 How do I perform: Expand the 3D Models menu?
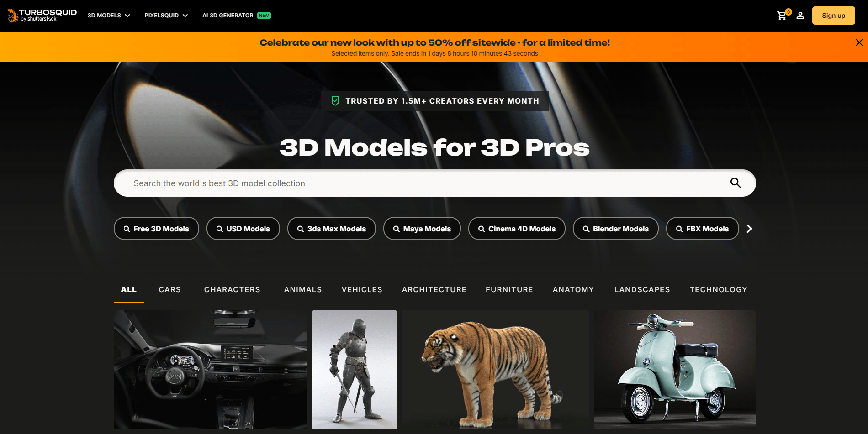point(109,16)
